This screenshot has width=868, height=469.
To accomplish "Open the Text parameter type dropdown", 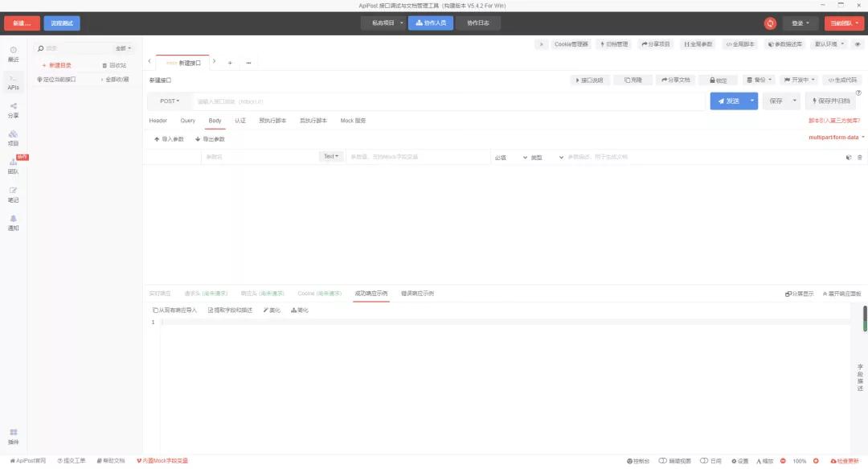I will pyautogui.click(x=331, y=156).
